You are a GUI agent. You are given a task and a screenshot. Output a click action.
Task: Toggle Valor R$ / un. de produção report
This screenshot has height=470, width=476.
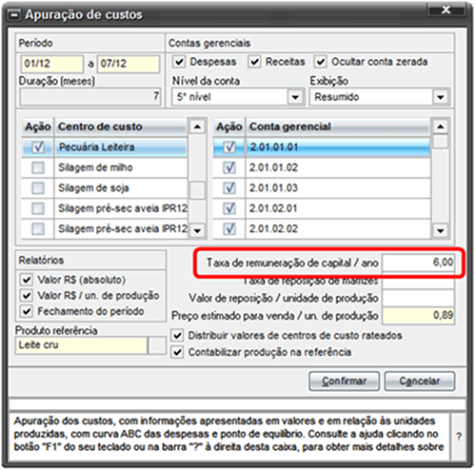tap(27, 296)
